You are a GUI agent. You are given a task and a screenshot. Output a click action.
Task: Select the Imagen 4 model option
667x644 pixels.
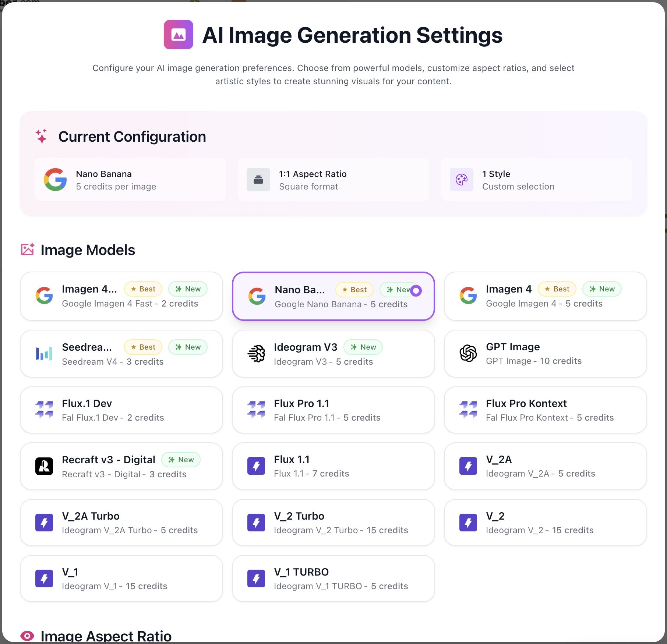coord(545,296)
